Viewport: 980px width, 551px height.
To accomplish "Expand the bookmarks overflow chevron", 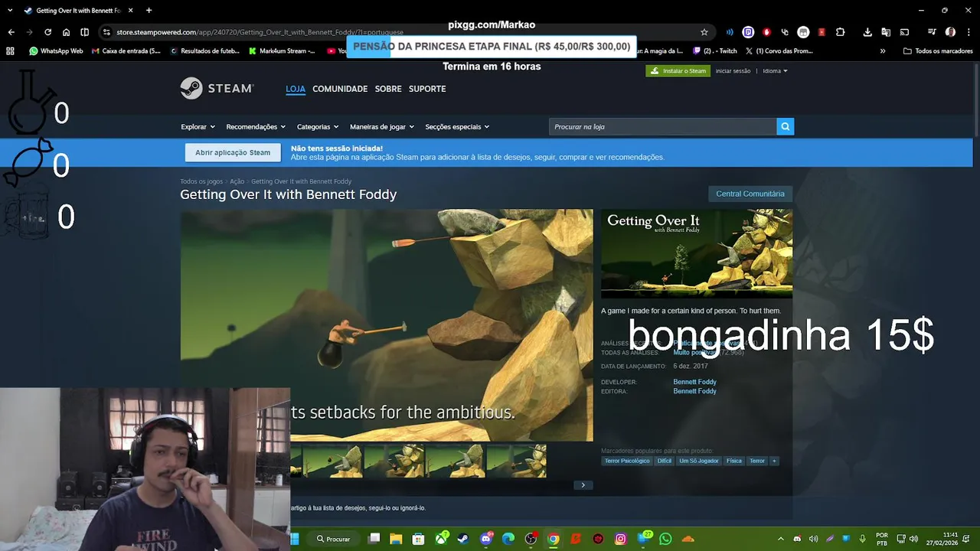I will click(883, 51).
